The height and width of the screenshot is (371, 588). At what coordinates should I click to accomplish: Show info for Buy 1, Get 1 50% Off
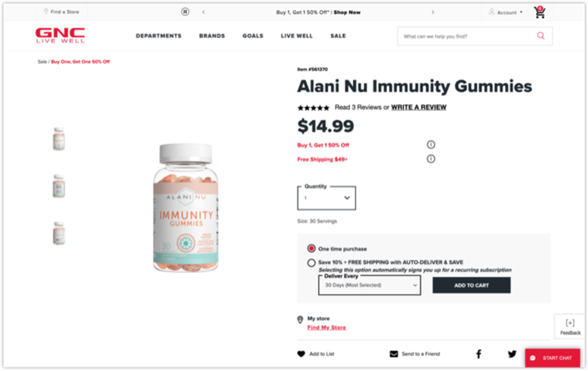(431, 144)
